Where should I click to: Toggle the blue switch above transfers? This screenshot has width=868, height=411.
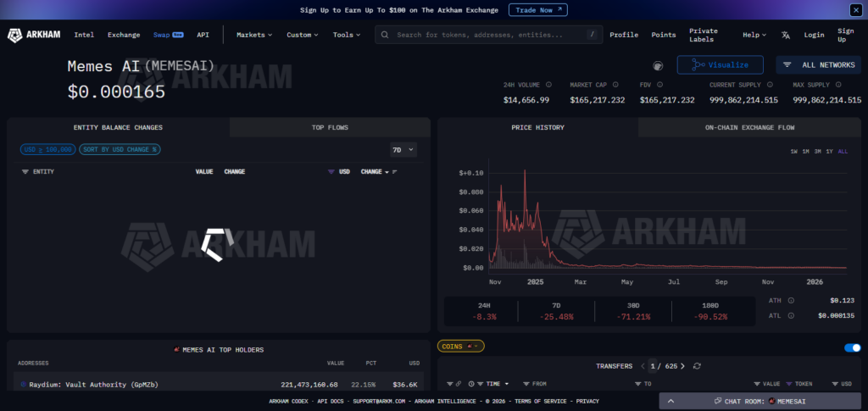click(852, 347)
